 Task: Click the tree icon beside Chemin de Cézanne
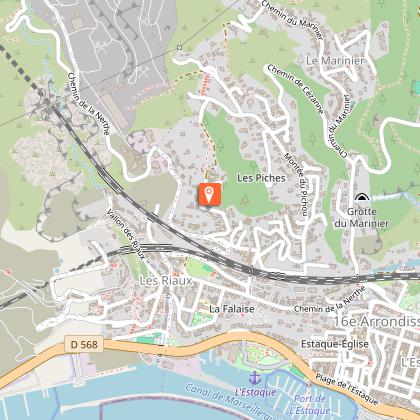pos(313,139)
